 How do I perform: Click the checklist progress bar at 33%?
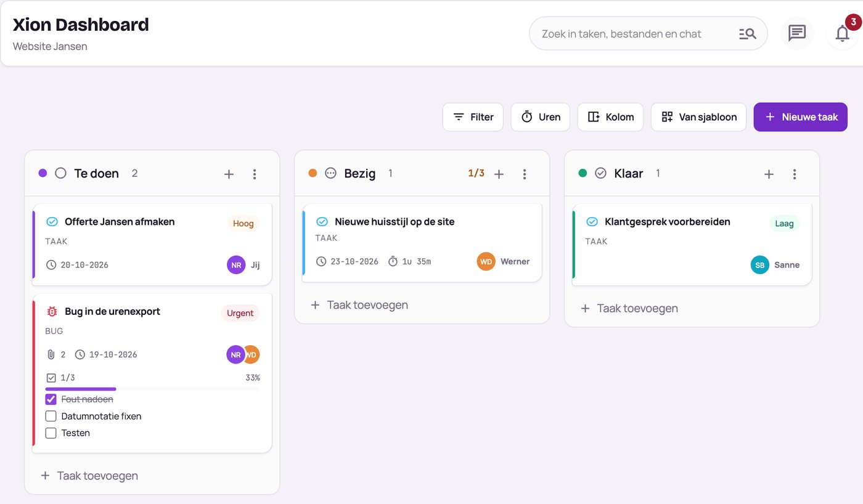click(x=152, y=389)
